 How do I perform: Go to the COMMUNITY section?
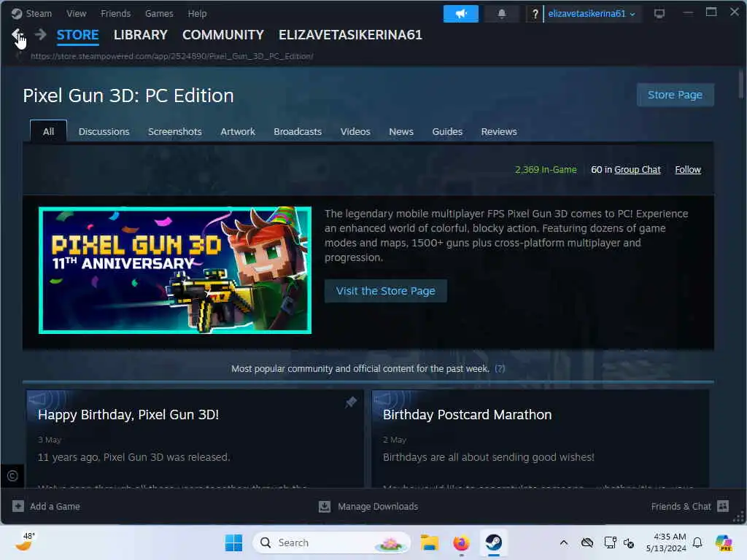[x=223, y=35]
